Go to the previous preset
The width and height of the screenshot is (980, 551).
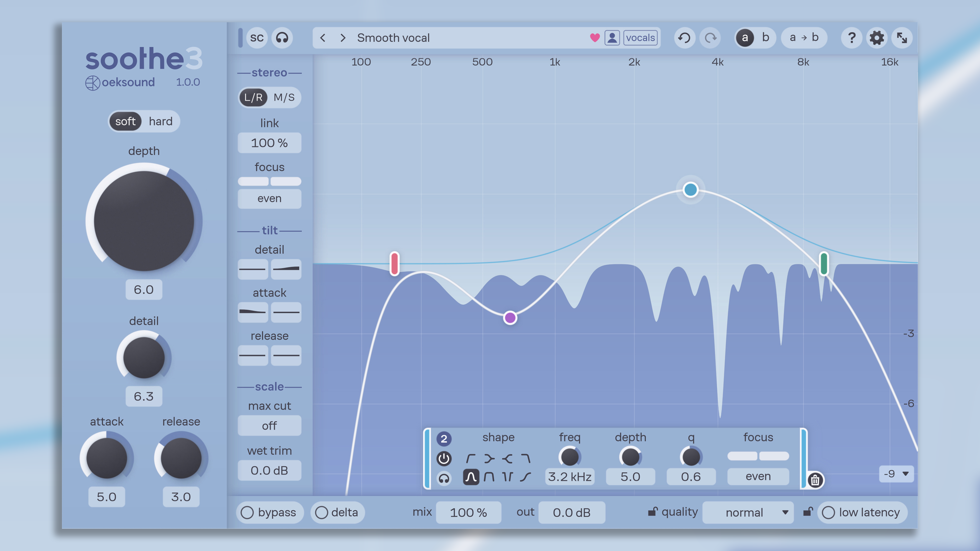(x=323, y=38)
